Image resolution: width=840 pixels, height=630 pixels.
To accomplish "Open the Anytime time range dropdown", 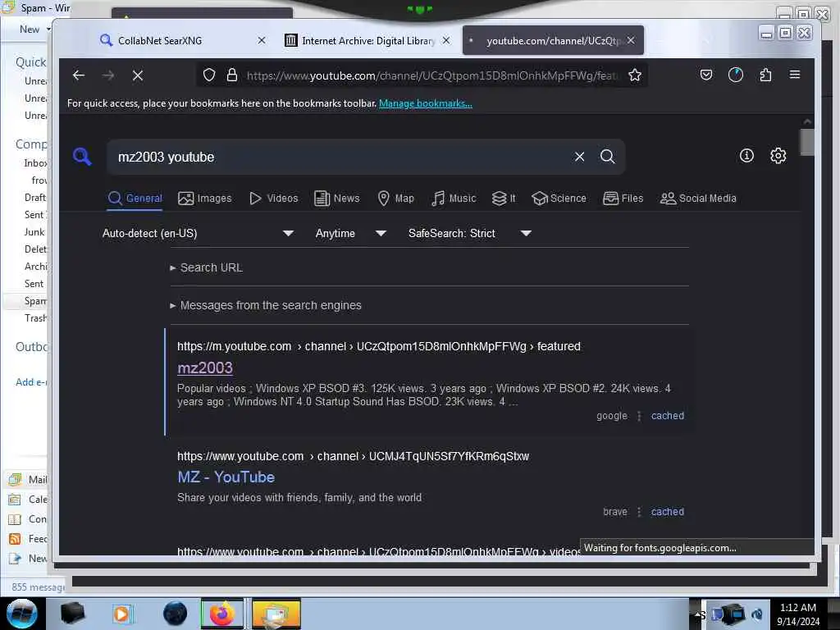I will point(350,233).
